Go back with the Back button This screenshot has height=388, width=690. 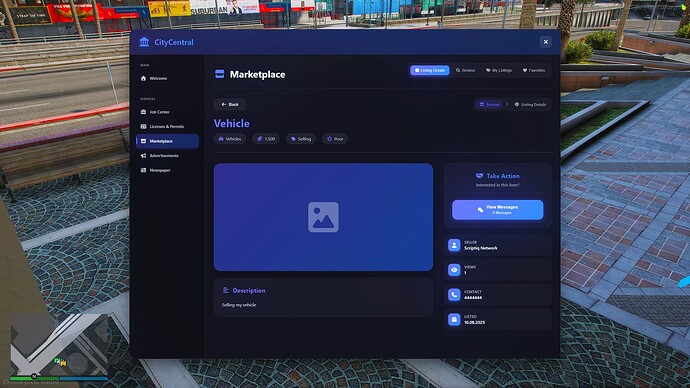230,104
